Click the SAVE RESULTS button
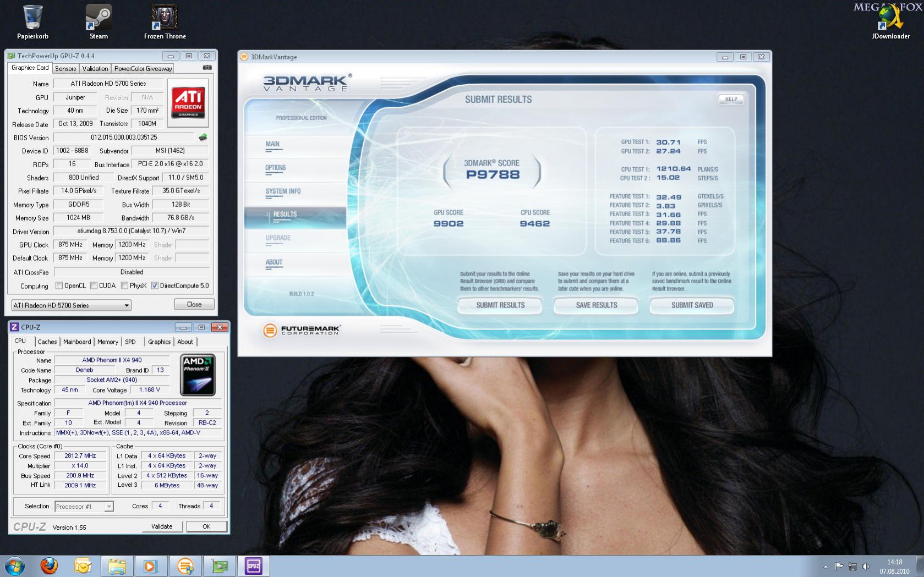This screenshot has height=577, width=924. (596, 305)
